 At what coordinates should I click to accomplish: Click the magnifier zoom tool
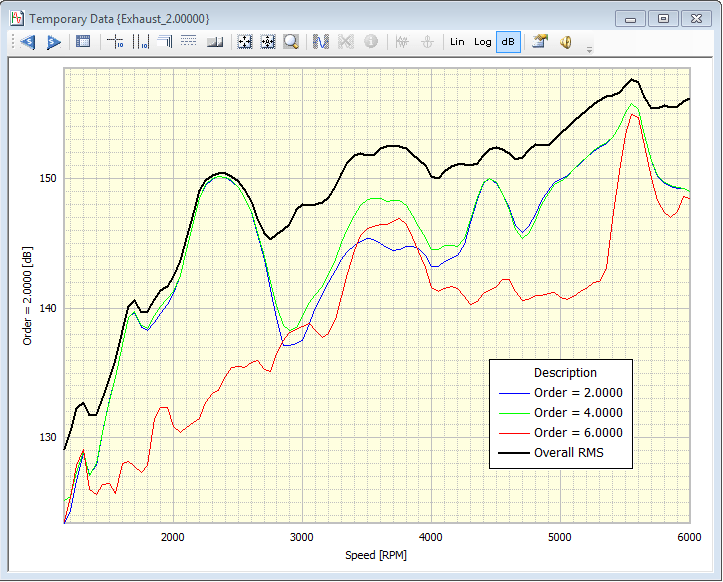coord(291,42)
